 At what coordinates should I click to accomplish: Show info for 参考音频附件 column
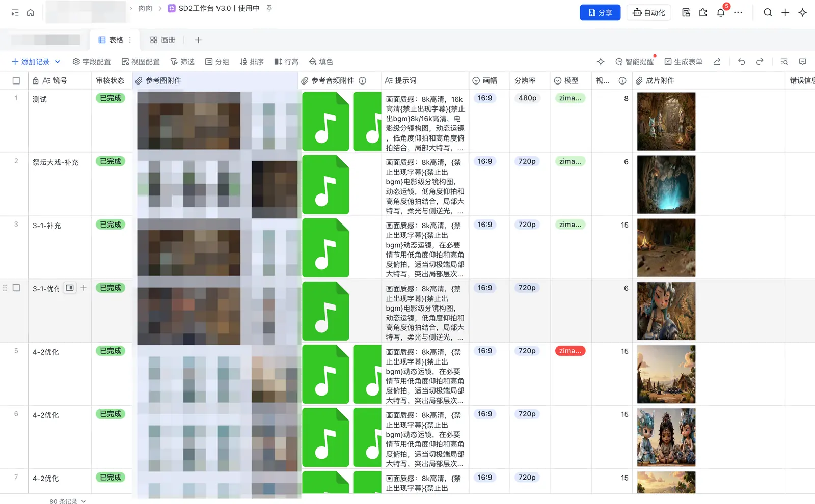pyautogui.click(x=363, y=80)
